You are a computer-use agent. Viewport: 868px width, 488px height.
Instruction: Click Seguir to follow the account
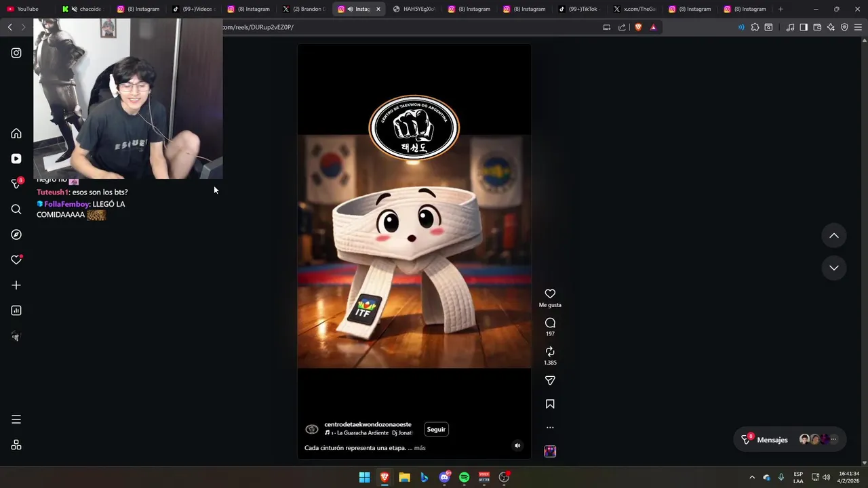[x=436, y=429]
